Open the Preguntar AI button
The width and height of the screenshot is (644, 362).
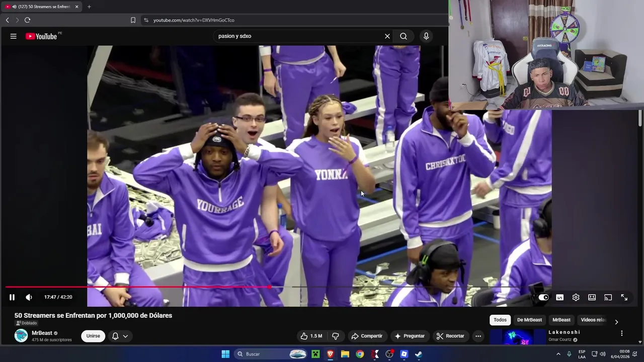410,336
